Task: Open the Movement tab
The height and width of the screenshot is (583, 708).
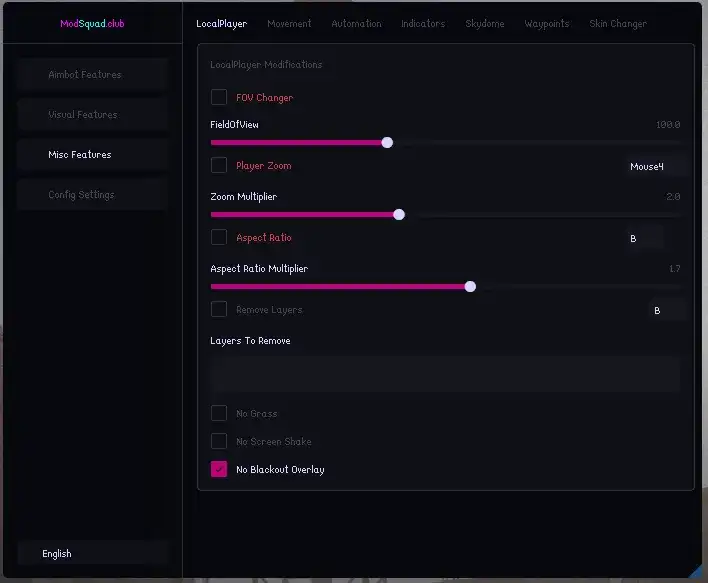Action: [289, 23]
